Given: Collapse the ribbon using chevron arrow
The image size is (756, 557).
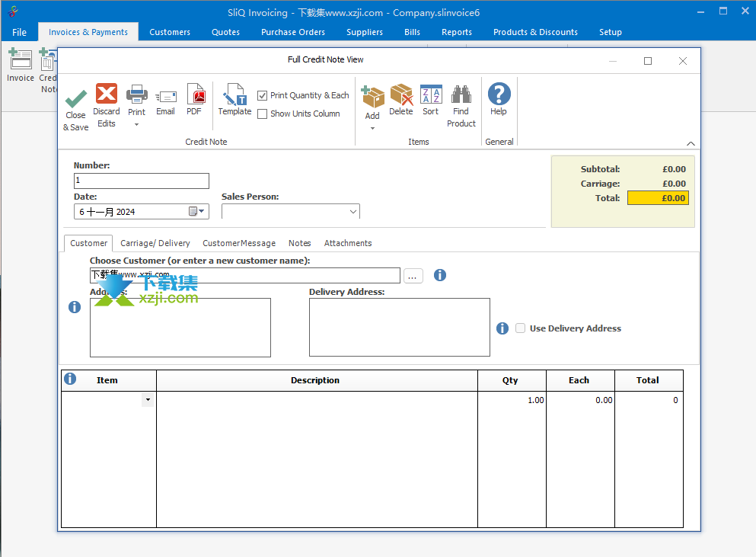Looking at the screenshot, I should 691,143.
